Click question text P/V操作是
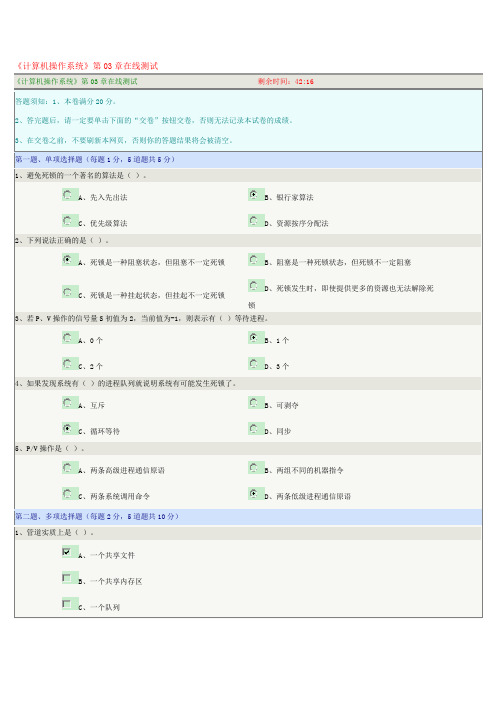This screenshot has height=702, width=496. pyautogui.click(x=49, y=448)
